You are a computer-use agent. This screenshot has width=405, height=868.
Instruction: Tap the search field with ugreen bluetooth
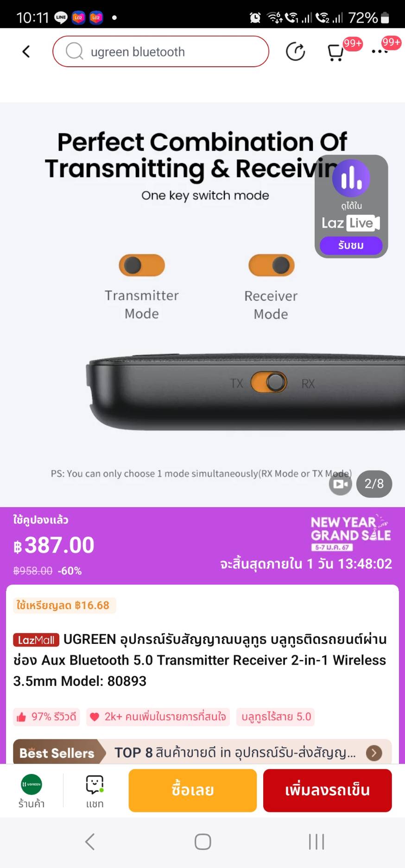tap(161, 51)
